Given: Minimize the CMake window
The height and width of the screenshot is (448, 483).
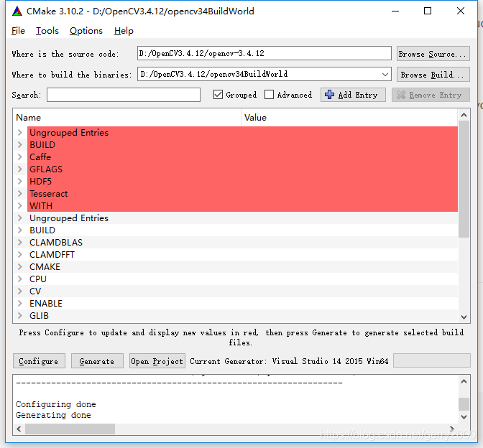Looking at the screenshot, I should coord(395,11).
